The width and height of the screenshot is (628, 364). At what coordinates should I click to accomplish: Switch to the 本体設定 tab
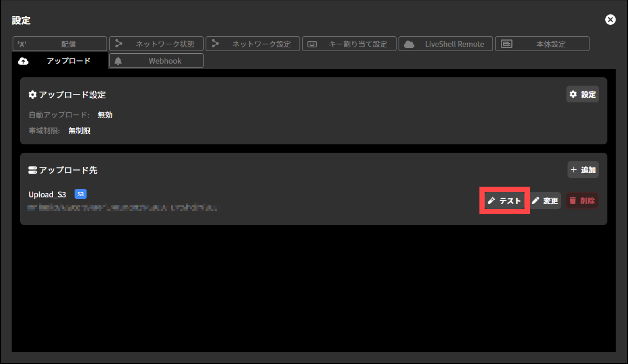pos(542,44)
